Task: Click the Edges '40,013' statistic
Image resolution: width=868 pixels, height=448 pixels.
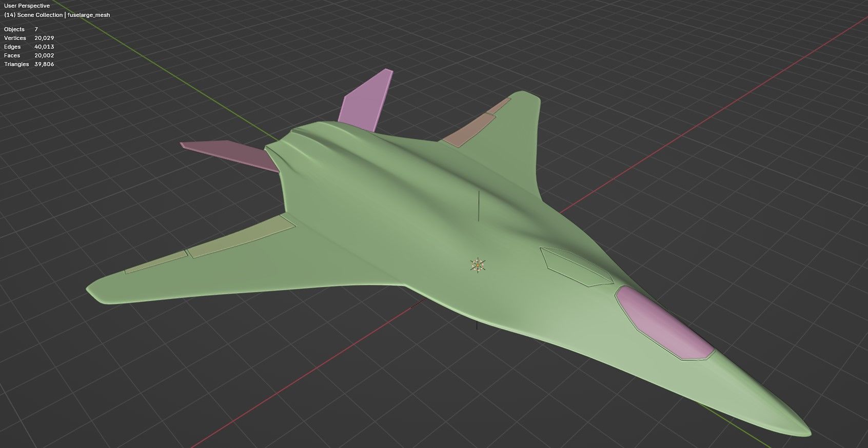Action: (x=44, y=47)
